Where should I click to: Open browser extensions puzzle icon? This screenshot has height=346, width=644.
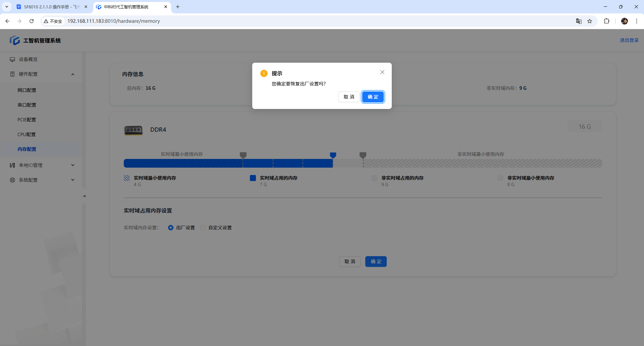(606, 21)
